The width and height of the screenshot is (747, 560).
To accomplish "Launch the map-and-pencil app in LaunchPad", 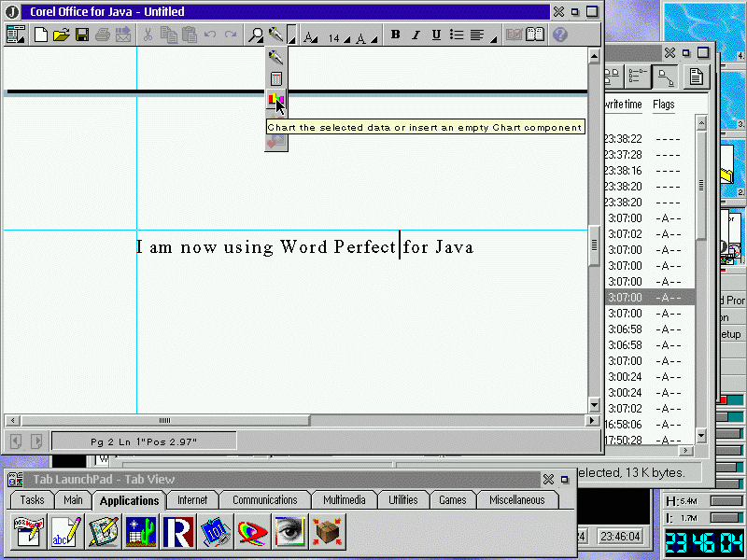I will [104, 531].
